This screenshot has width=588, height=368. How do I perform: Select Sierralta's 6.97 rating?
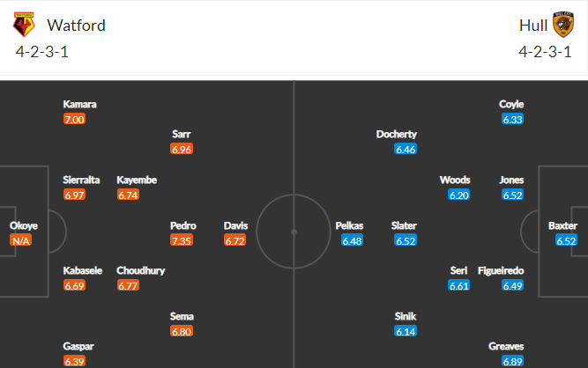coord(74,195)
